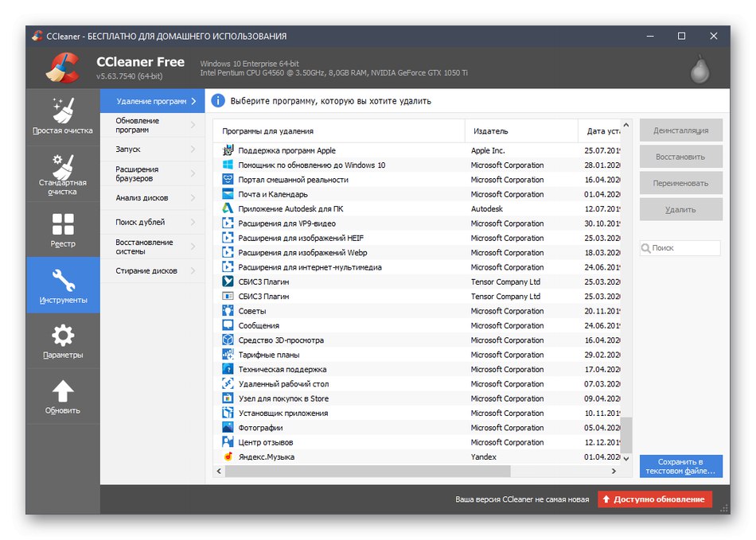The height and width of the screenshot is (540, 756).
Task: Click Сохранить в текстовом файле
Action: point(680,466)
